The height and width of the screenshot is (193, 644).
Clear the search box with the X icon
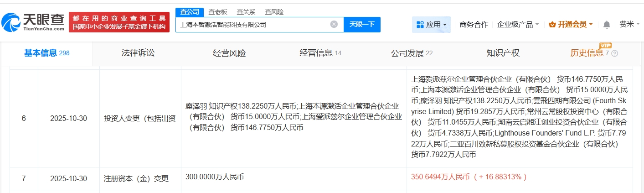point(334,24)
